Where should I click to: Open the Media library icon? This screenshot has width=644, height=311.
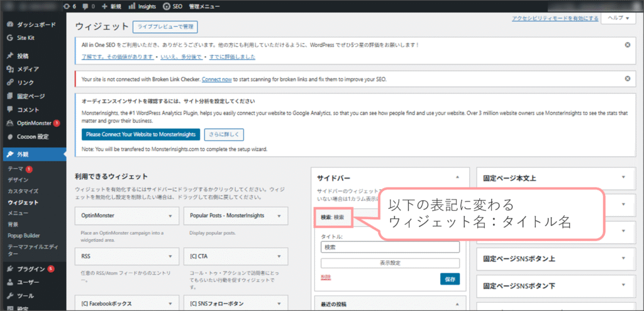[x=10, y=69]
